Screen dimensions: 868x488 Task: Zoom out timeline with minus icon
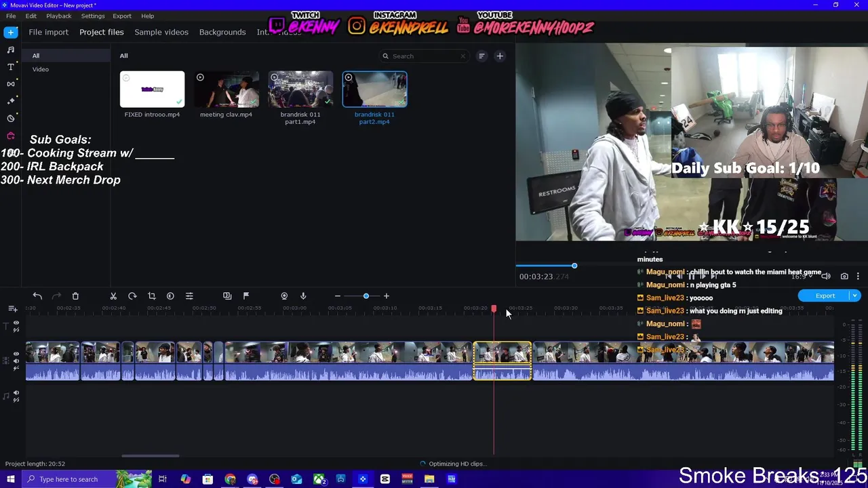tap(337, 296)
